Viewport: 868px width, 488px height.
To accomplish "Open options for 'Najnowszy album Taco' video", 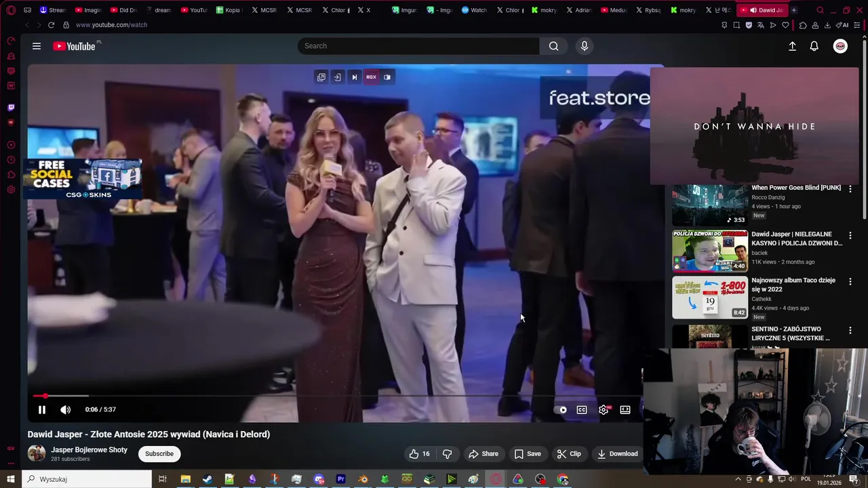I will pyautogui.click(x=850, y=281).
